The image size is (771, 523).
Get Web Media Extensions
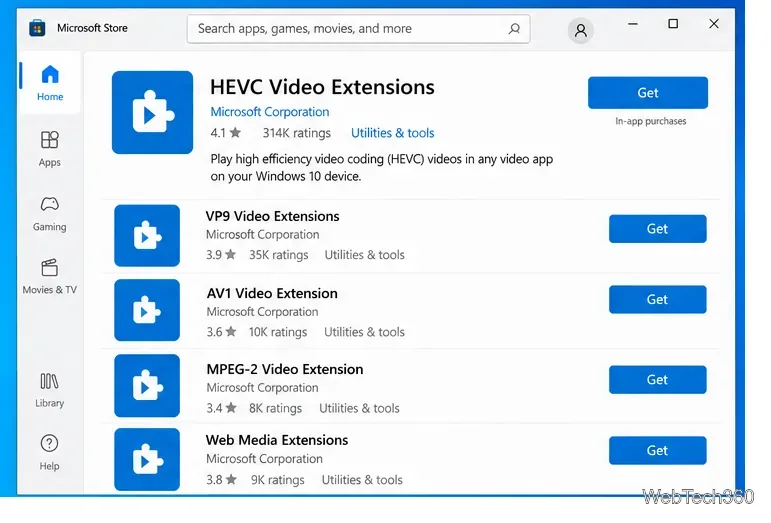tap(657, 450)
